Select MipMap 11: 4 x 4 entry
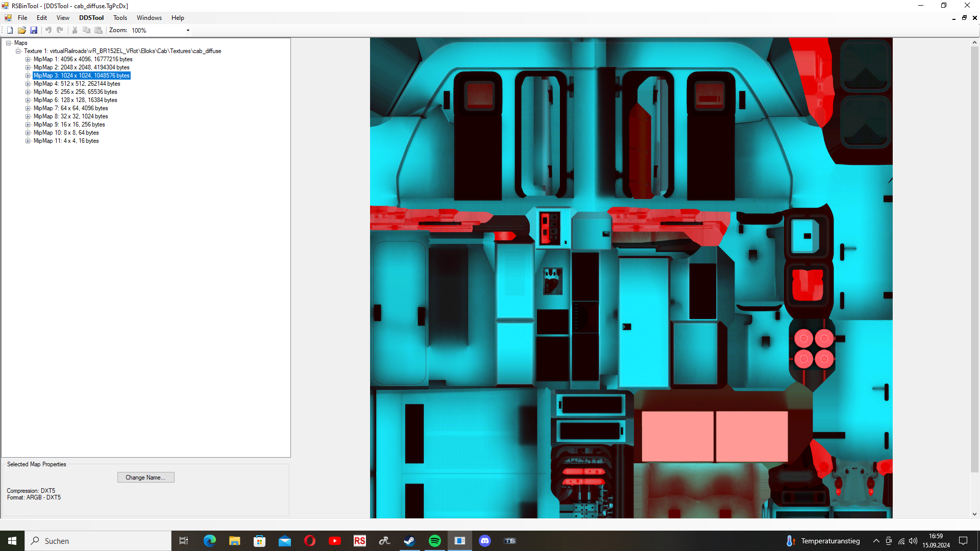This screenshot has height=551, width=980. tap(66, 141)
